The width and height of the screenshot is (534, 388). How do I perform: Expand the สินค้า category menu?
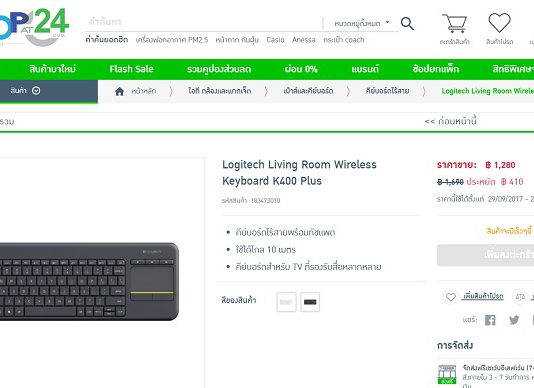pos(26,91)
